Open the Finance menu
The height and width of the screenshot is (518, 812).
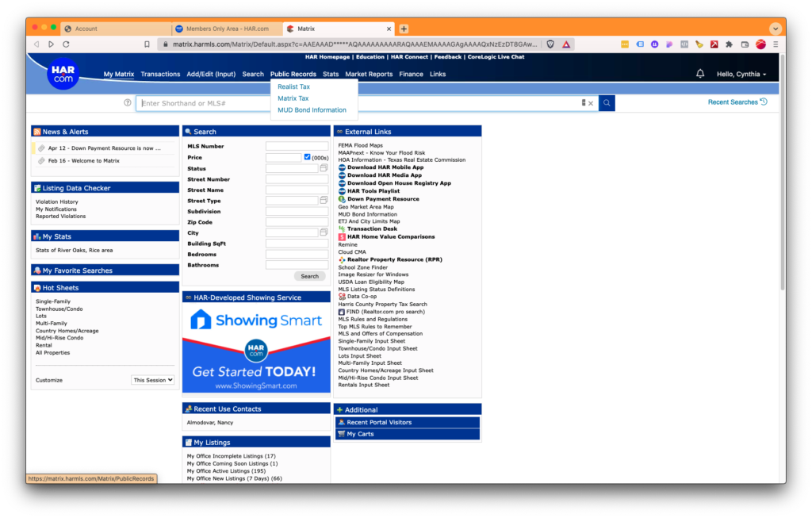tap(412, 74)
